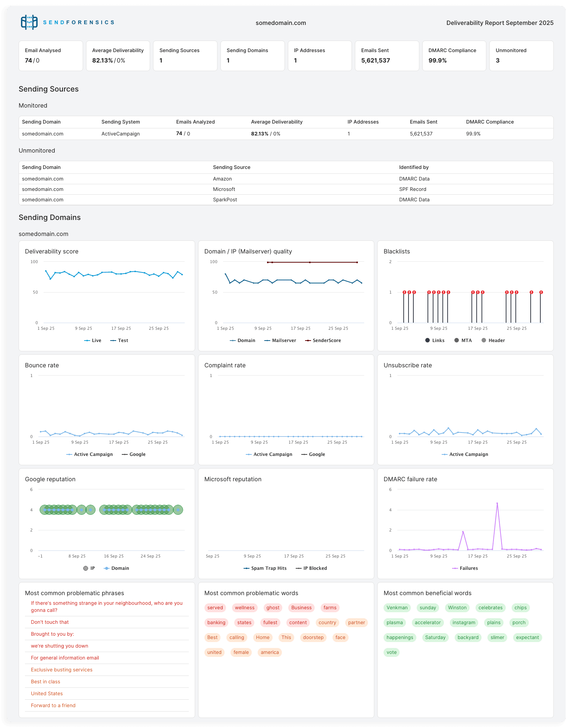Click the 'Don't touch that' problematic phrase
572x728 pixels.
pos(50,622)
